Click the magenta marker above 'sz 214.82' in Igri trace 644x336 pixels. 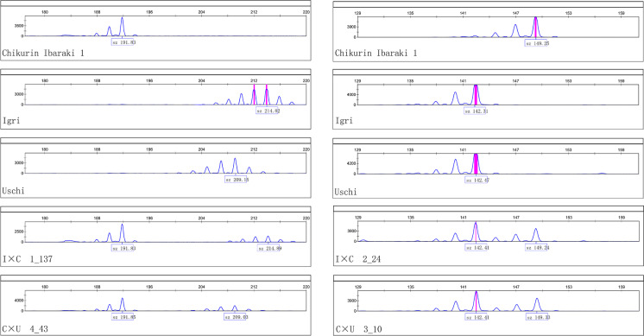click(267, 94)
